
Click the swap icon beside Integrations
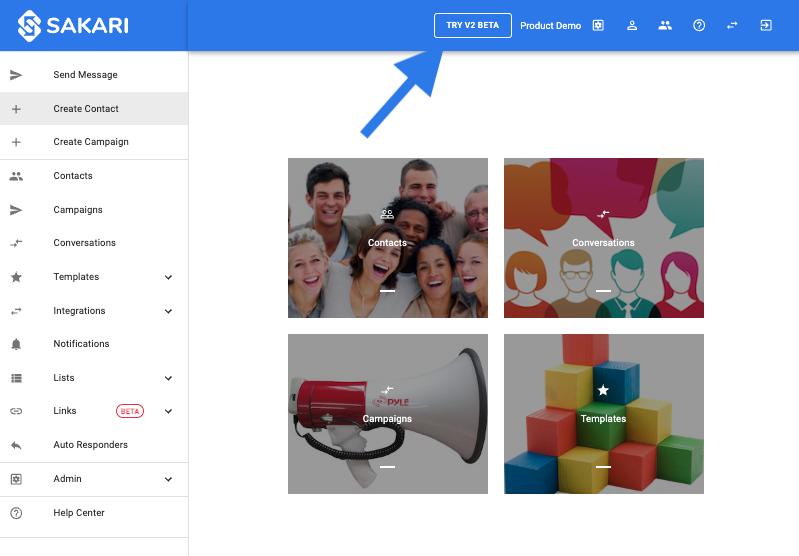16,311
